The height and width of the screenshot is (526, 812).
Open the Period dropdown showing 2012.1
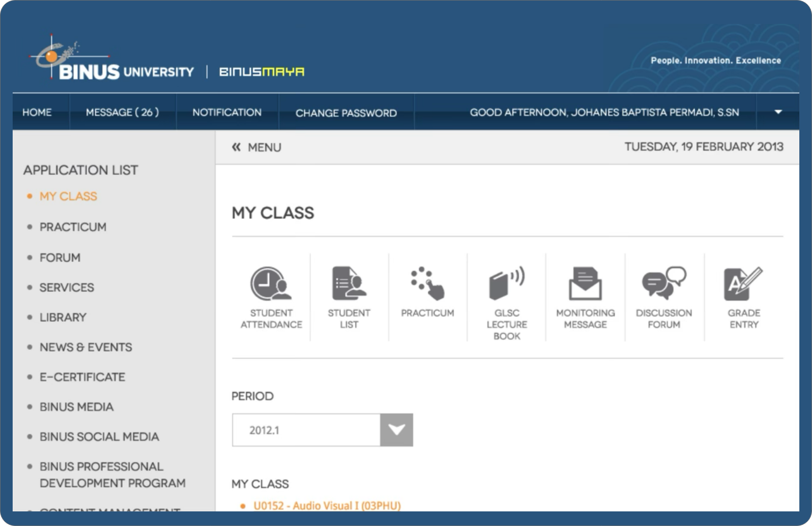[395, 430]
